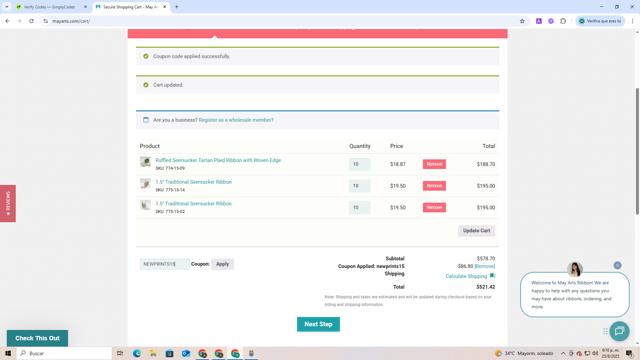Edit quantity field for Ruffled Seersucker Tartan ribbon
640x360 pixels.
tap(359, 164)
